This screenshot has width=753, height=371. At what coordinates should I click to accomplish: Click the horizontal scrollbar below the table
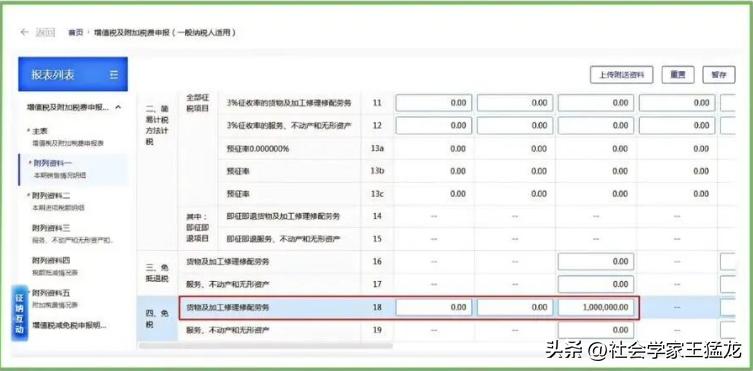[x=266, y=346]
